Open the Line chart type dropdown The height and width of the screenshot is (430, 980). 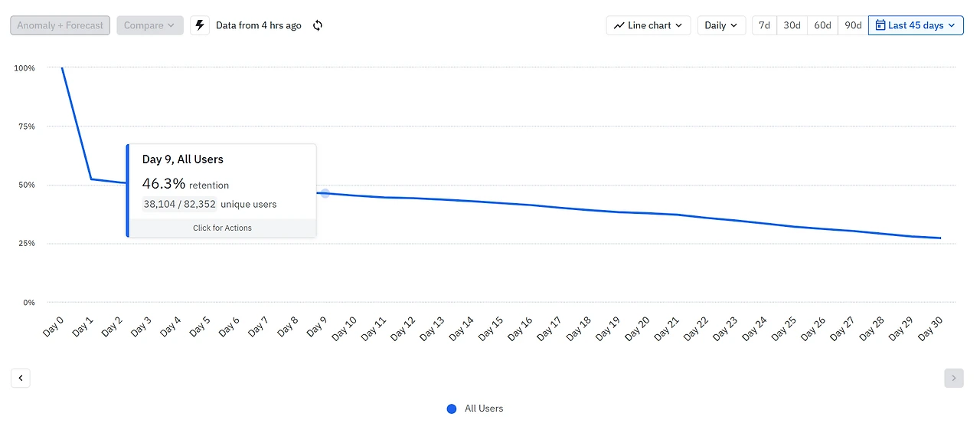[x=648, y=25]
